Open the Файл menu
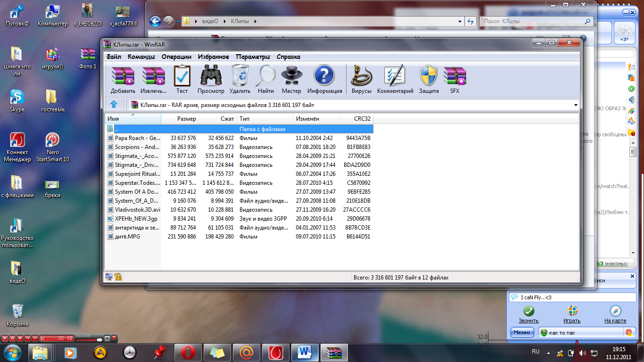The height and width of the screenshot is (362, 644). click(x=114, y=57)
